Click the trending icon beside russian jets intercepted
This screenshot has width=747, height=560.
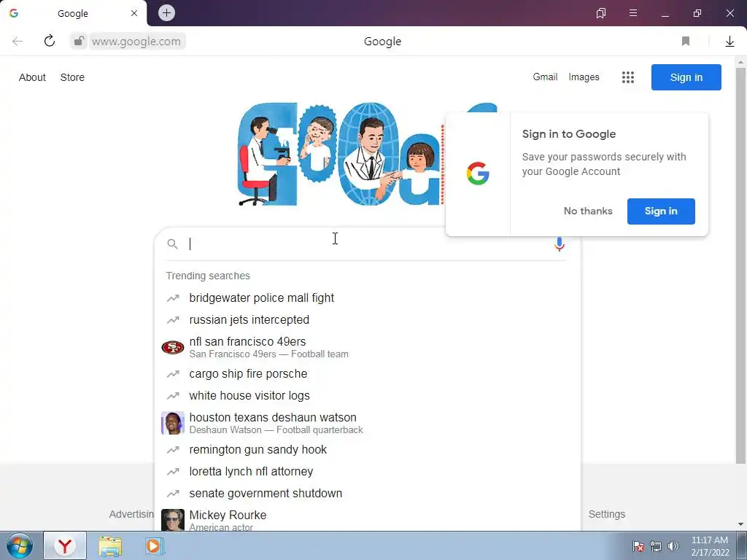pos(172,320)
